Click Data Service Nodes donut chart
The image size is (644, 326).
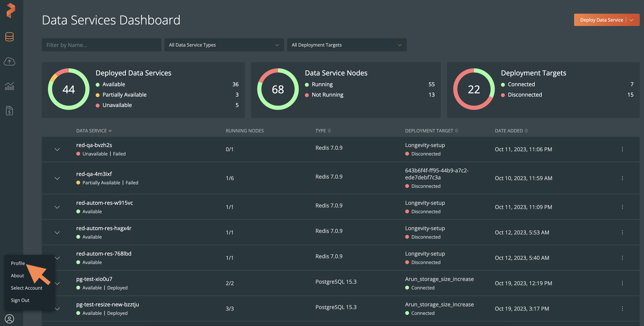click(278, 89)
